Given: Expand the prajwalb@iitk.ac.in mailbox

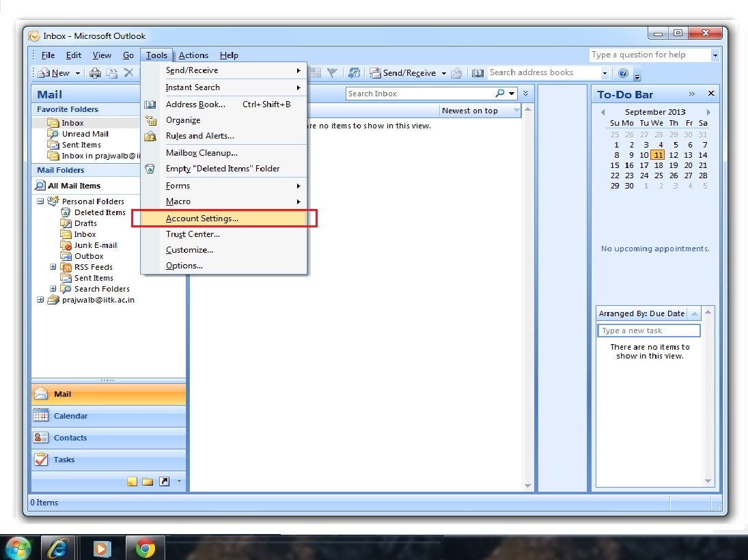Looking at the screenshot, I should [x=40, y=300].
